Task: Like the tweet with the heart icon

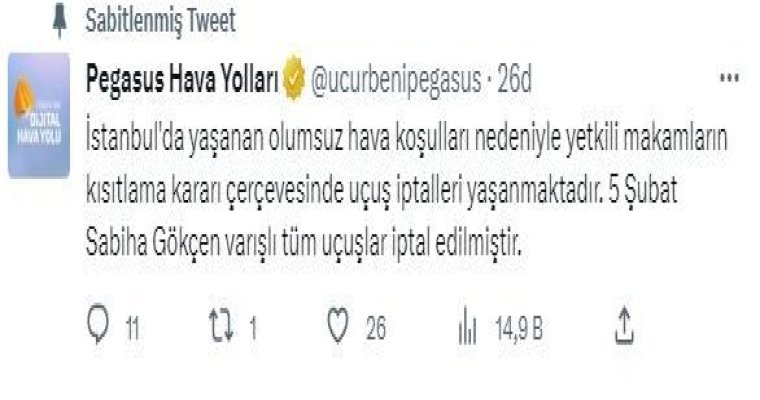Action: click(x=338, y=325)
